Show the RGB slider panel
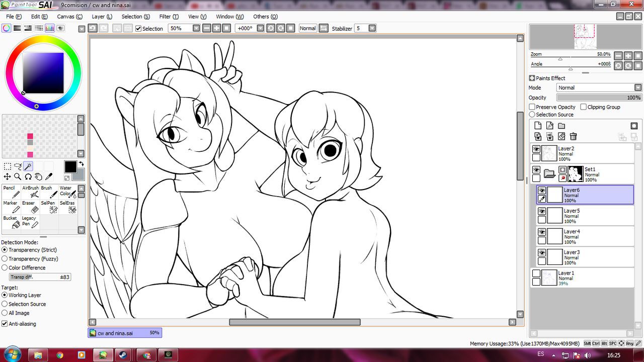Viewport: 644px width, 362px height. click(x=17, y=28)
